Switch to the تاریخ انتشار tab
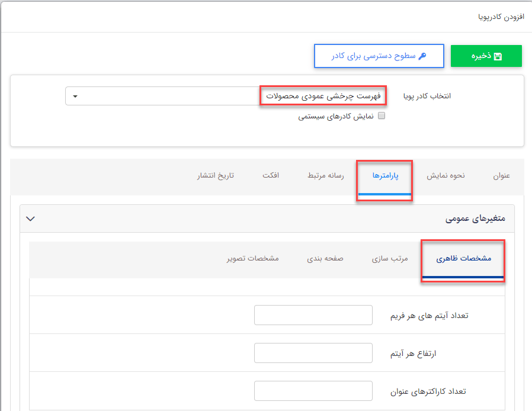 point(215,175)
